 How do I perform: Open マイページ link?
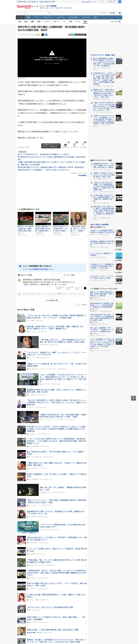tap(103, 13)
